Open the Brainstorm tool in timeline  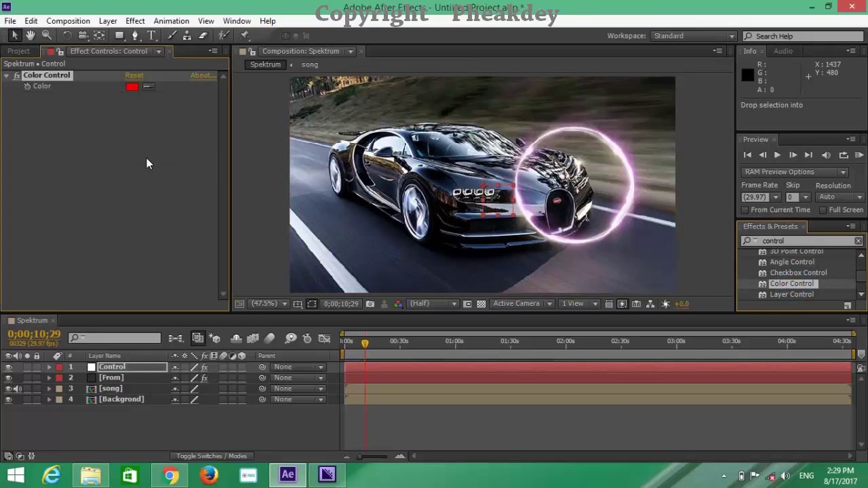pos(291,338)
